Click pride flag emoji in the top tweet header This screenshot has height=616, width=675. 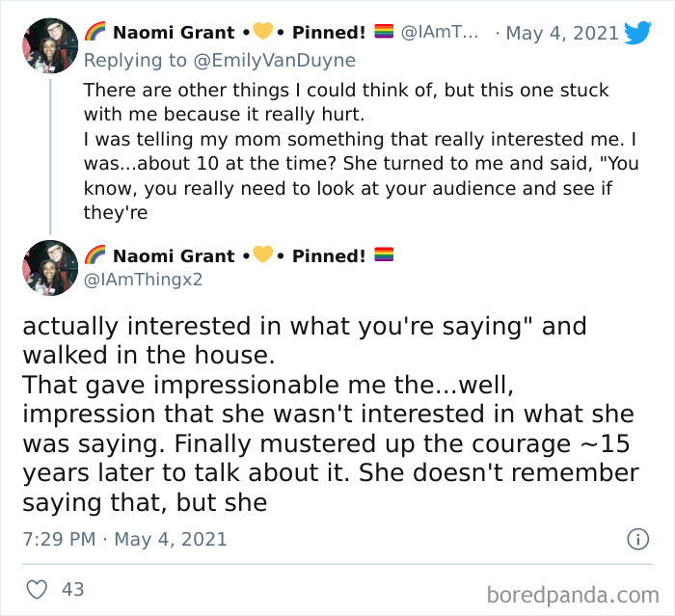[383, 33]
